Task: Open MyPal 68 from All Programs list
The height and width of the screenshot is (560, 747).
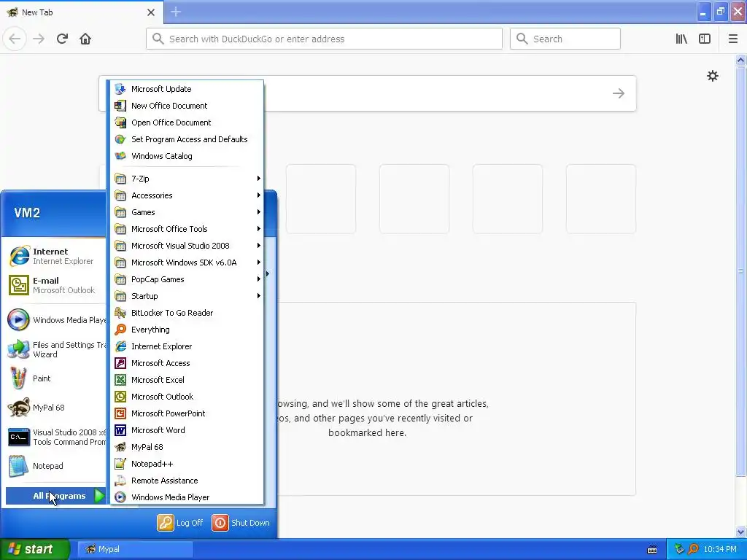Action: tap(187, 447)
